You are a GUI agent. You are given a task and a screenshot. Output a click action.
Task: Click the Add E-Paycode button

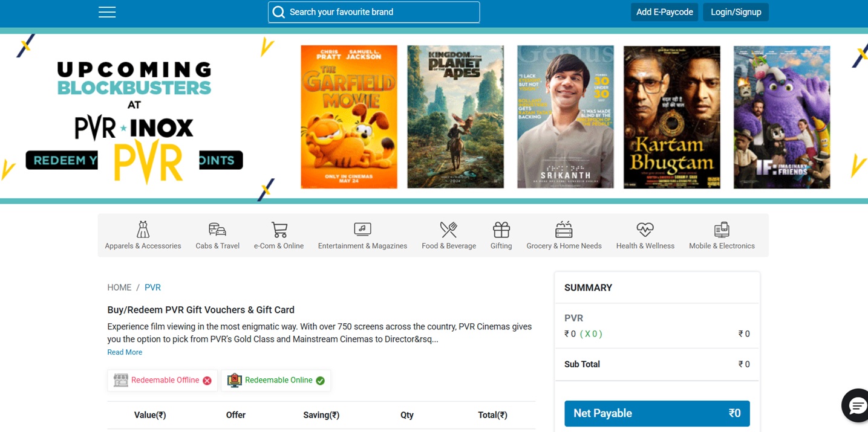664,12
